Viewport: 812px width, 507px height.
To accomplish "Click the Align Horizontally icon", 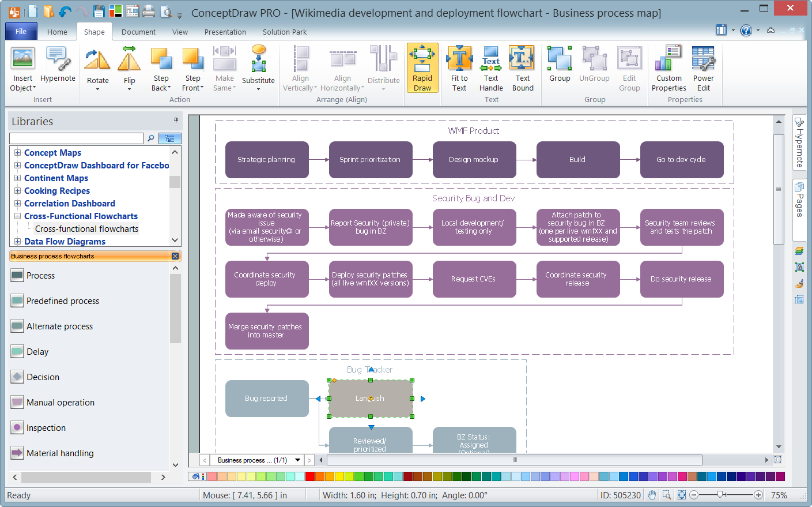I will [343, 58].
